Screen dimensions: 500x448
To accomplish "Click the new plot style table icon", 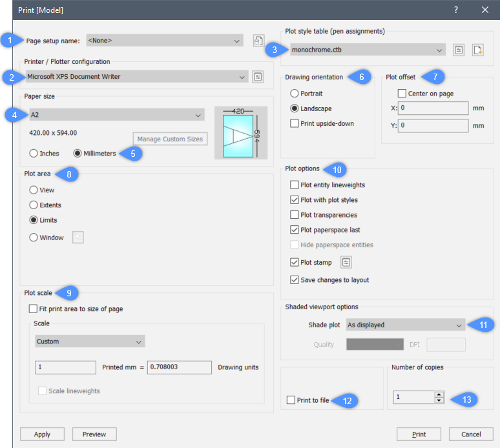I will (477, 50).
